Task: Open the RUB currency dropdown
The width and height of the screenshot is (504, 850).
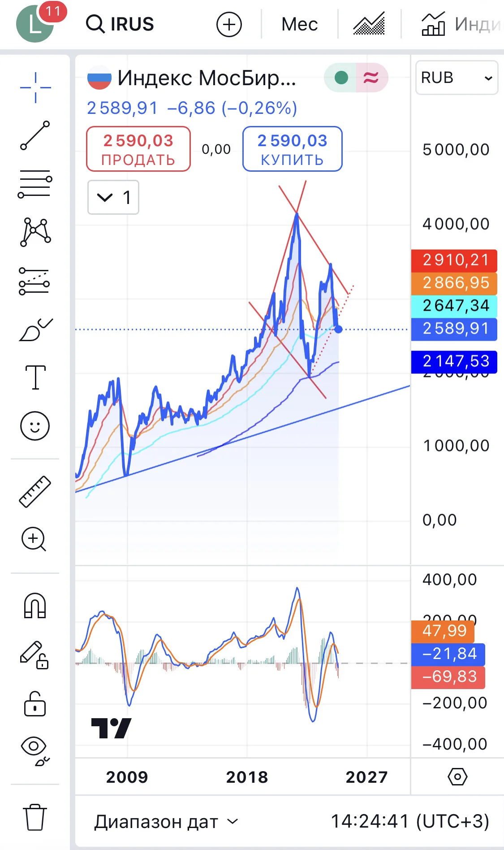Action: [457, 78]
